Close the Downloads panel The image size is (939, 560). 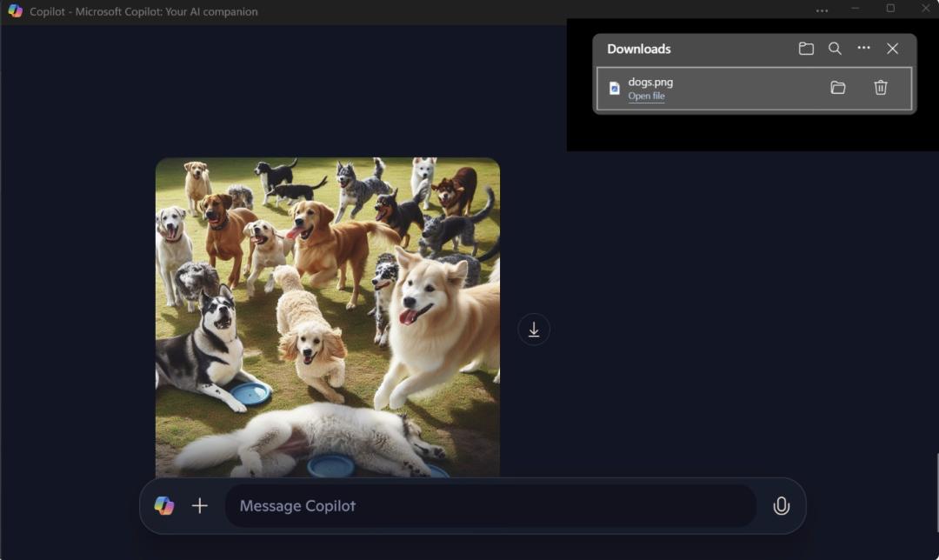coord(892,49)
